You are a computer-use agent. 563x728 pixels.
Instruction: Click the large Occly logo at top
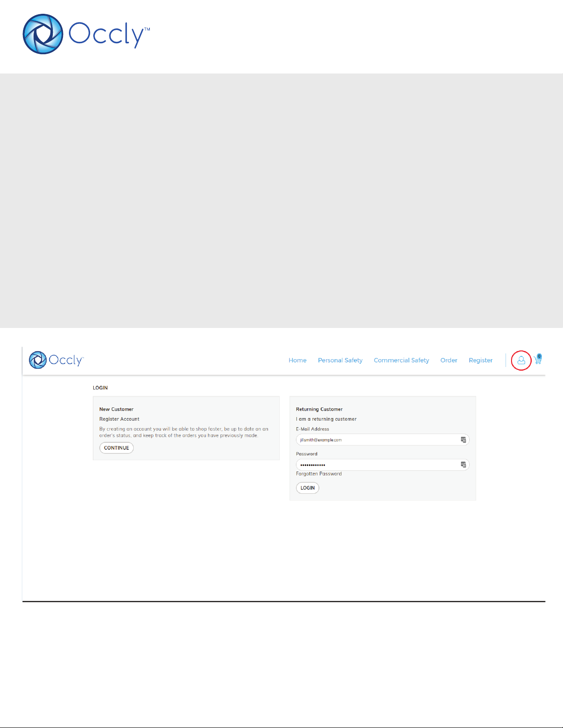(x=86, y=34)
